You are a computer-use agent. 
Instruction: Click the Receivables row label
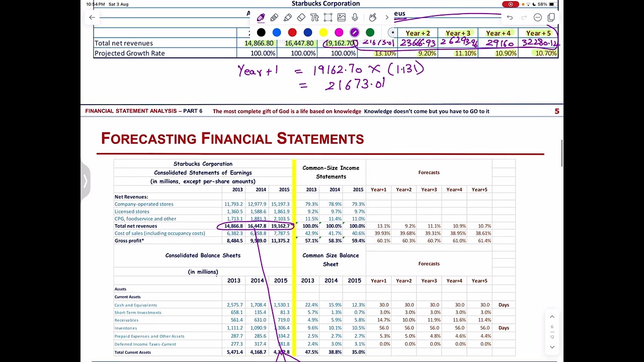[x=126, y=320]
